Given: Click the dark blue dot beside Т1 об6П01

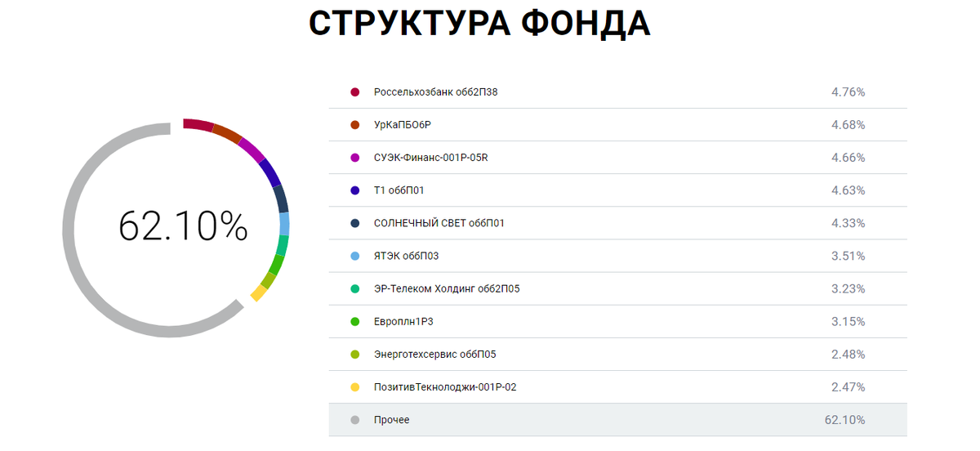Looking at the screenshot, I should tap(354, 190).
